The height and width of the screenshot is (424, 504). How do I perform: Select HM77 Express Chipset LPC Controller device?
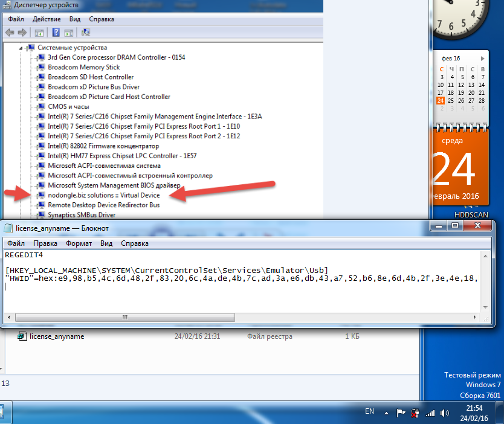pos(122,156)
